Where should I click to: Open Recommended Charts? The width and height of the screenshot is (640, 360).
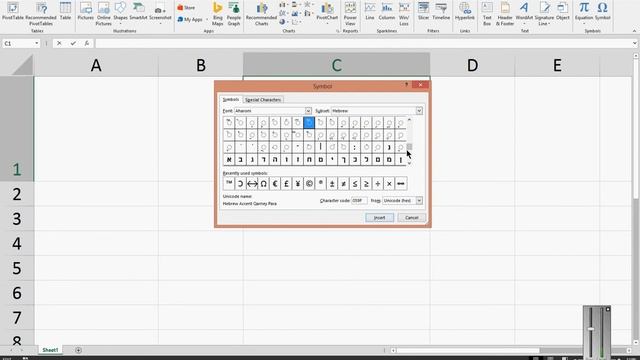click(x=262, y=14)
